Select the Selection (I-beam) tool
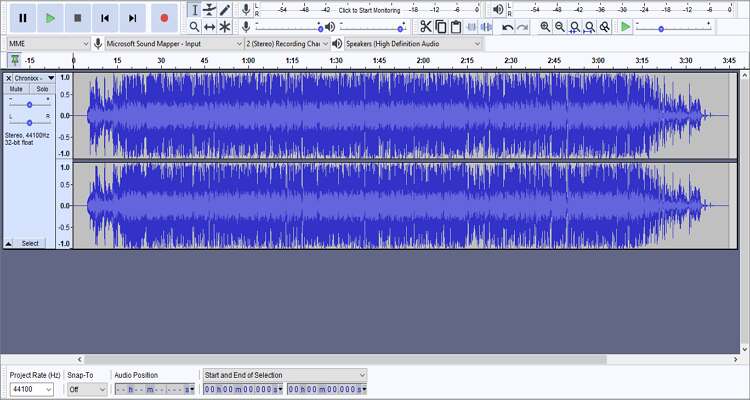The width and height of the screenshot is (750, 400). (x=194, y=10)
